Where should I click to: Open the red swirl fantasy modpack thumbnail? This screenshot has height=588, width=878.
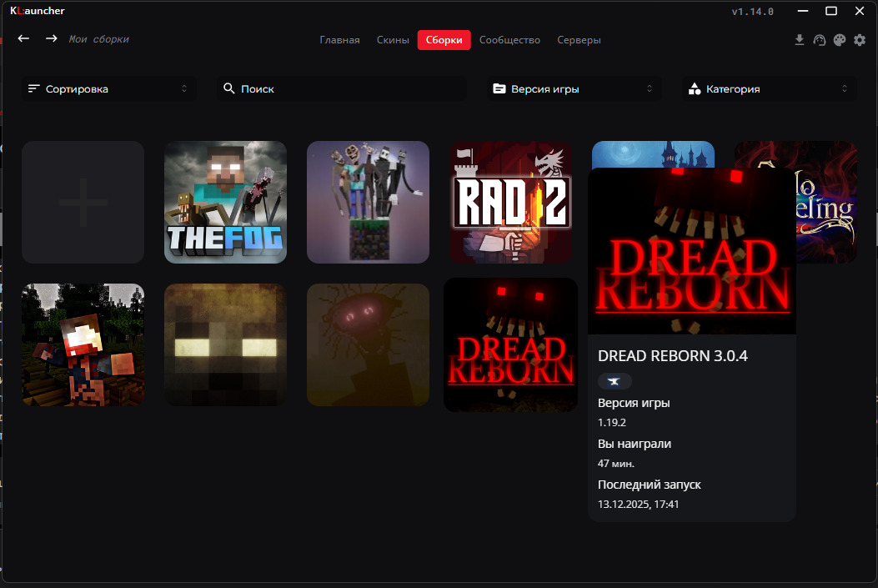click(x=826, y=202)
